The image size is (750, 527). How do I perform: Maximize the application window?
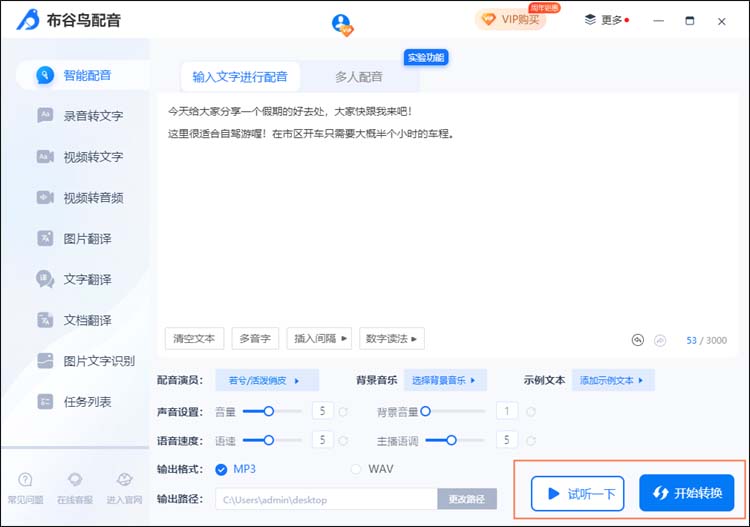(690, 21)
